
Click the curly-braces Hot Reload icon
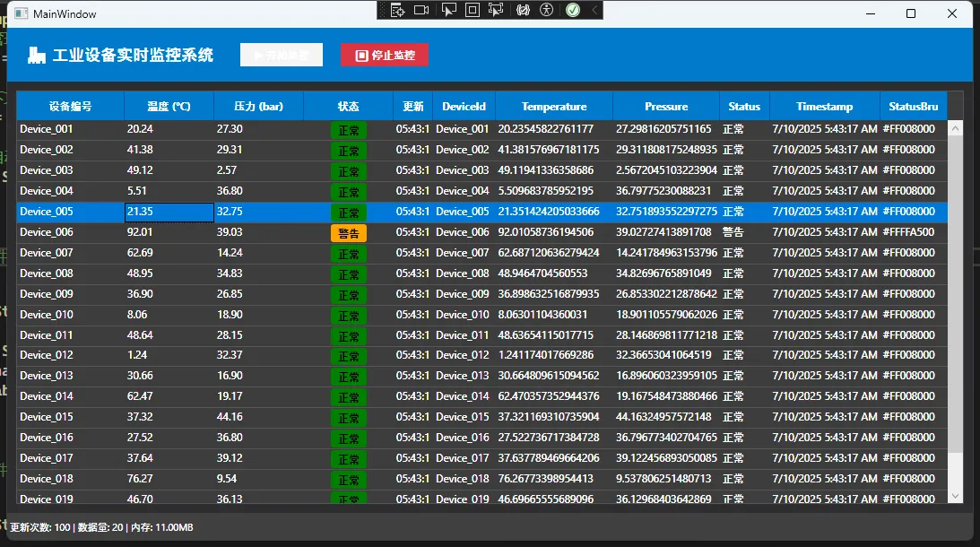[524, 10]
